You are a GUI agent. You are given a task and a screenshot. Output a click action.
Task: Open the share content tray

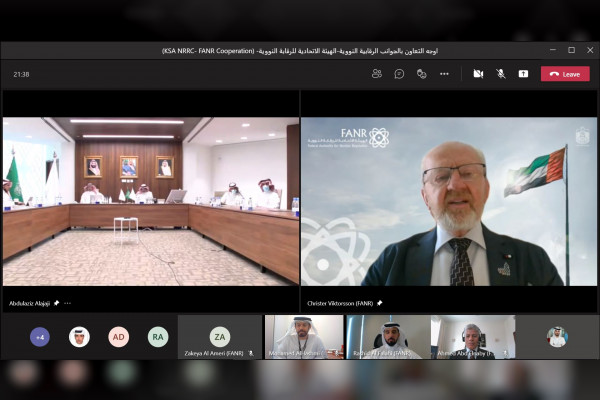click(523, 74)
